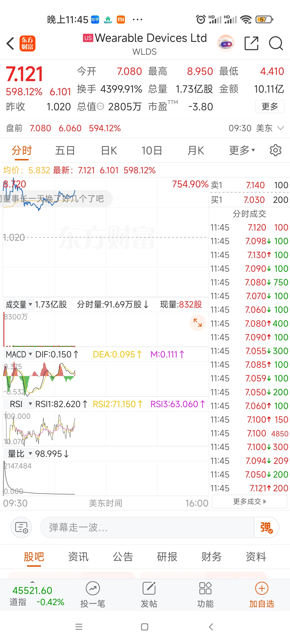Expand the 09:30 美东 pre-market chevron
Screen dimensions: 290x644
point(281,128)
